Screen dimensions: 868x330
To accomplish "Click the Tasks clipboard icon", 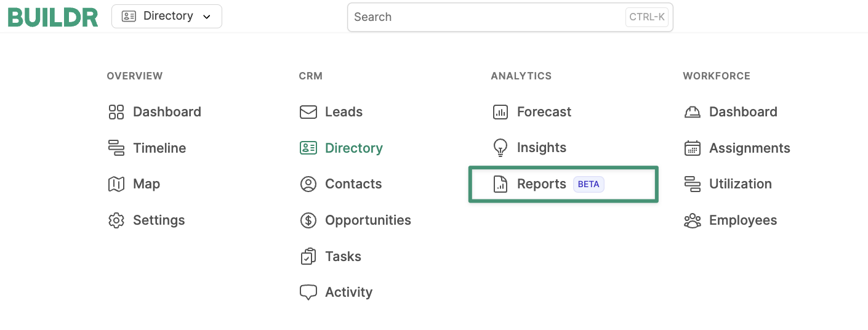I will [308, 256].
